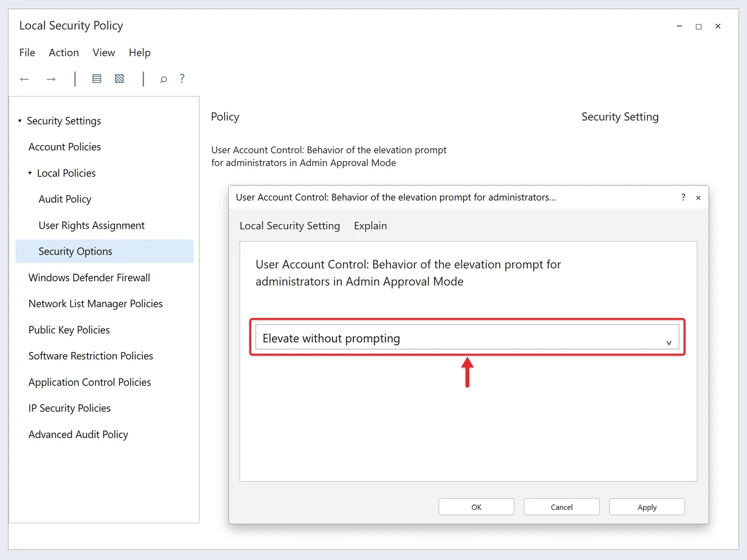
Task: Click the Policy column header
Action: (x=225, y=117)
